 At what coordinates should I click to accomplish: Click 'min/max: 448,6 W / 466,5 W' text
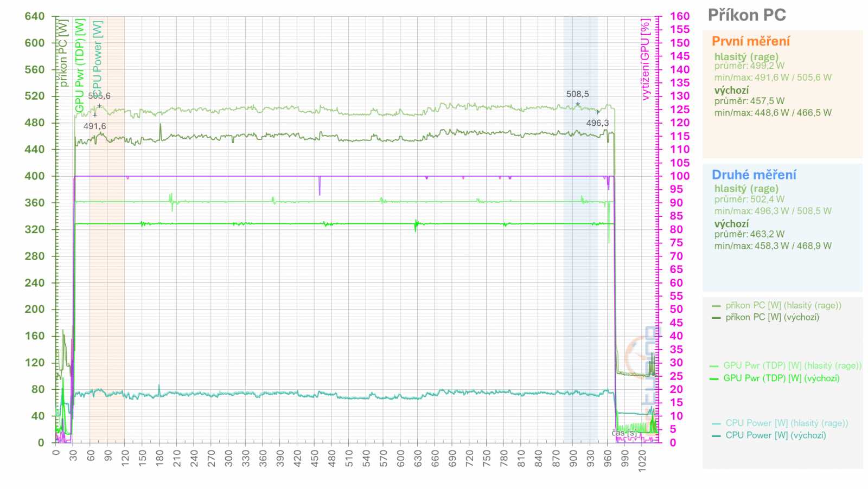[x=773, y=113]
